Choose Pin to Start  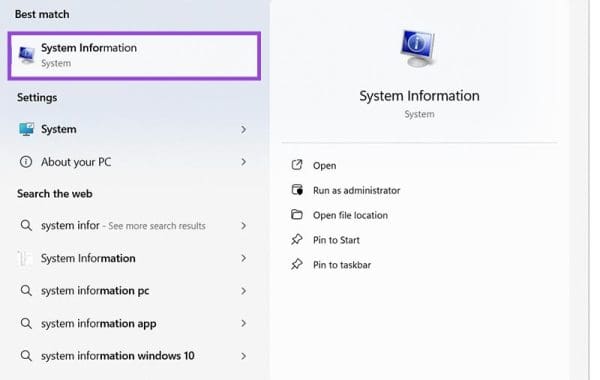[x=336, y=240]
